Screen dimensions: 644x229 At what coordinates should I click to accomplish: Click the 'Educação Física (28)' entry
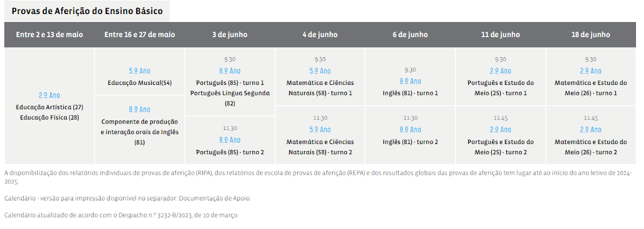pos(49,118)
